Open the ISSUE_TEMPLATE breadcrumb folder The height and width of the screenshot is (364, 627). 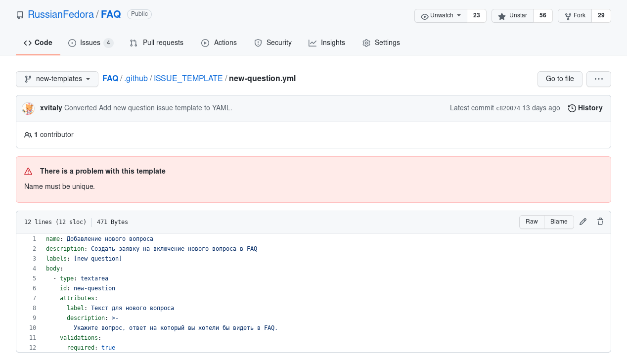(x=188, y=79)
